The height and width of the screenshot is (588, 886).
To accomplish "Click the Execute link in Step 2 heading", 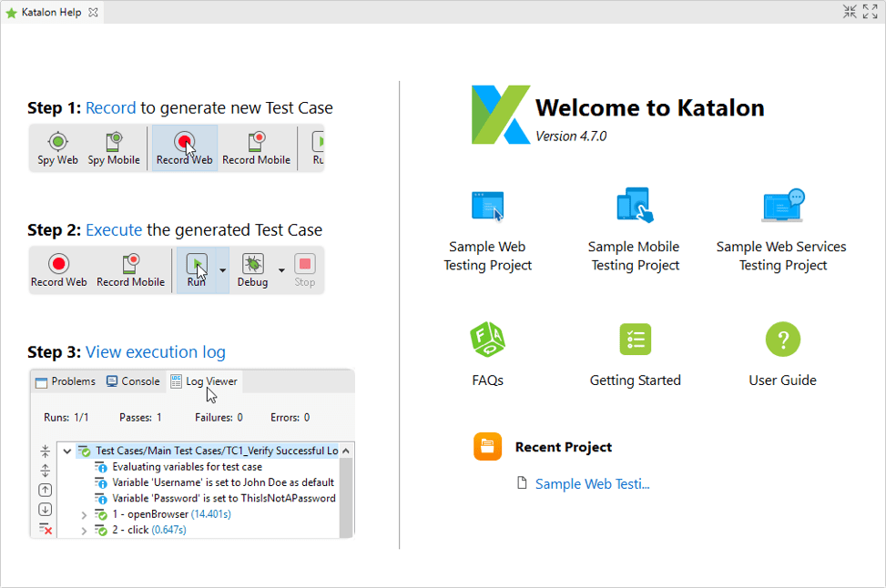I will (114, 230).
